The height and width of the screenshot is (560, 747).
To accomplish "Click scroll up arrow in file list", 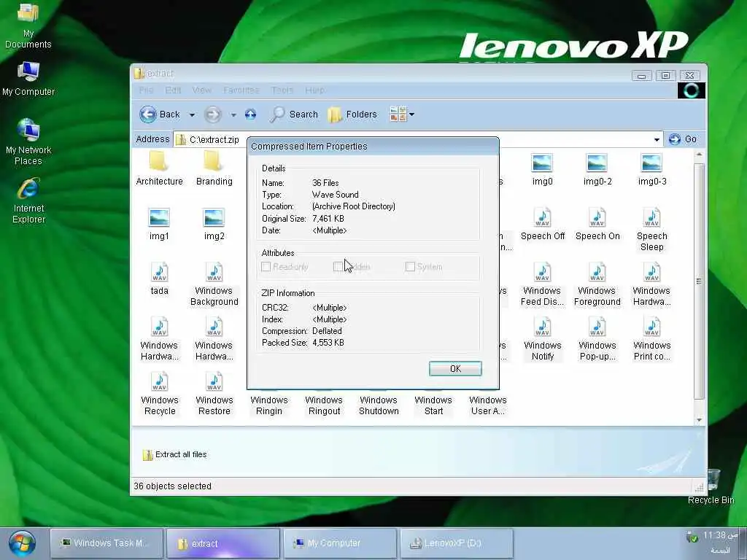I will tap(699, 155).
